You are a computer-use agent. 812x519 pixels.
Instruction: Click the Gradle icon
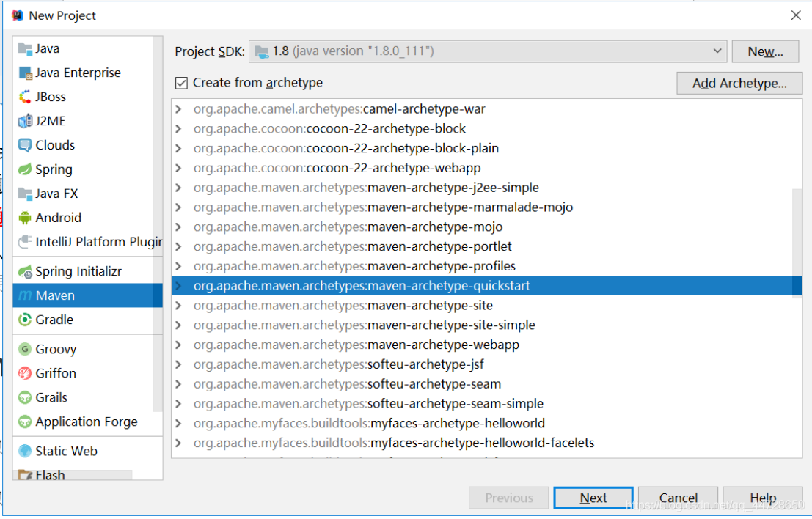(x=25, y=320)
